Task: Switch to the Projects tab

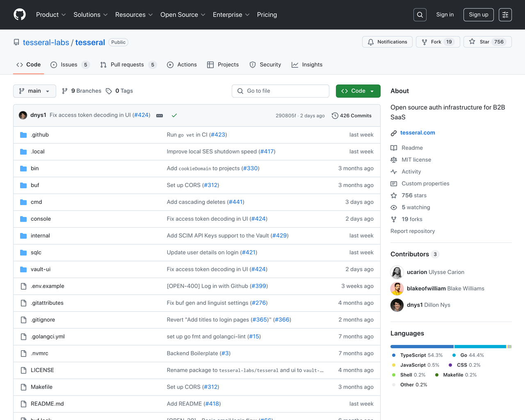Action: click(x=223, y=65)
